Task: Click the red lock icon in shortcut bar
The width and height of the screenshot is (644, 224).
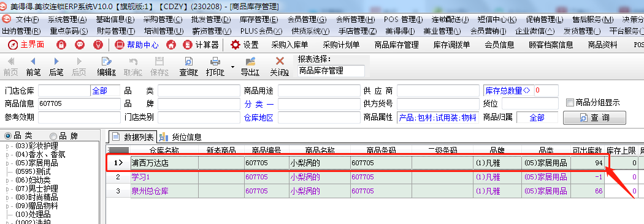Action: pos(61,45)
